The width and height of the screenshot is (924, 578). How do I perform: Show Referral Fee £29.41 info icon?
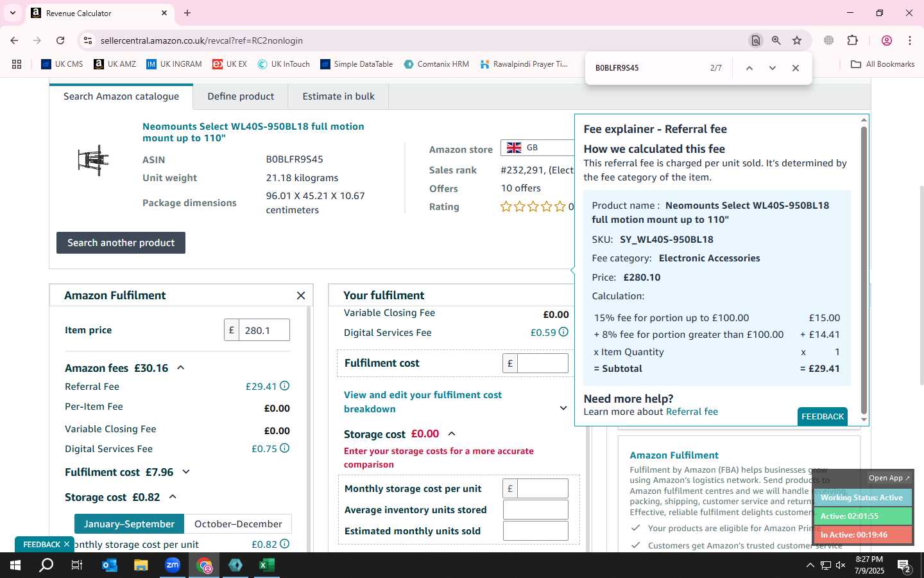(285, 386)
